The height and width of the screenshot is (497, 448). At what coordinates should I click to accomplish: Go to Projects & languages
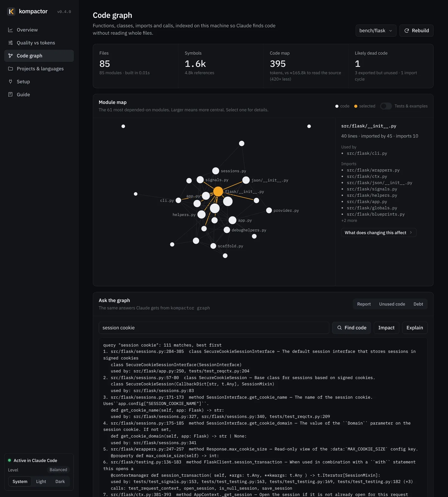(x=39, y=69)
